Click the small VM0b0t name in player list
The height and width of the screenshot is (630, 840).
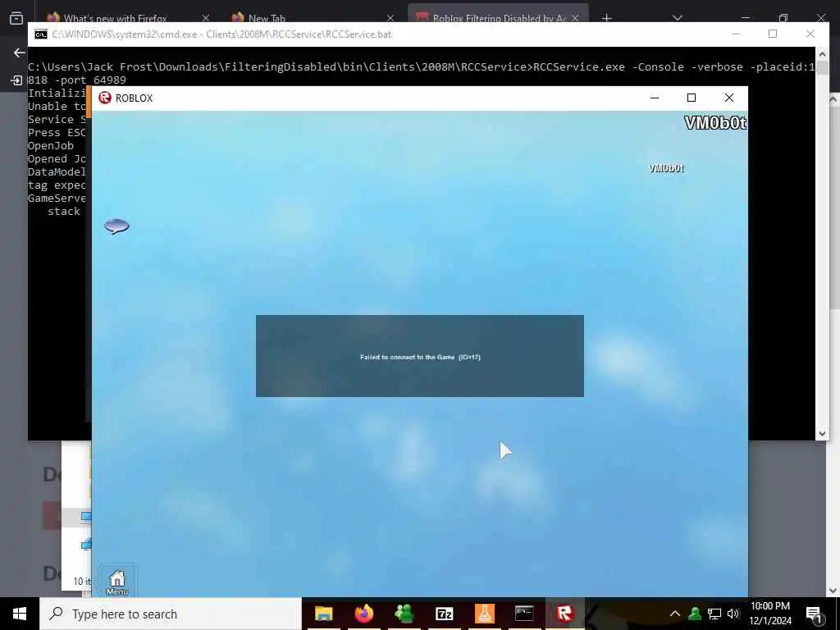(x=666, y=168)
